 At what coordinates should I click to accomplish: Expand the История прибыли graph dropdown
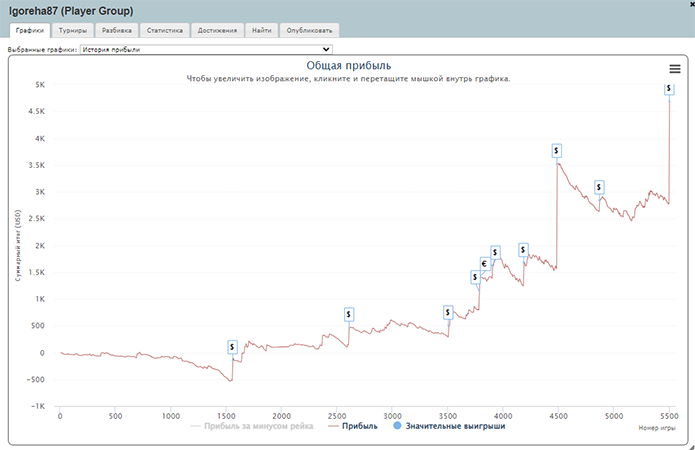206,50
